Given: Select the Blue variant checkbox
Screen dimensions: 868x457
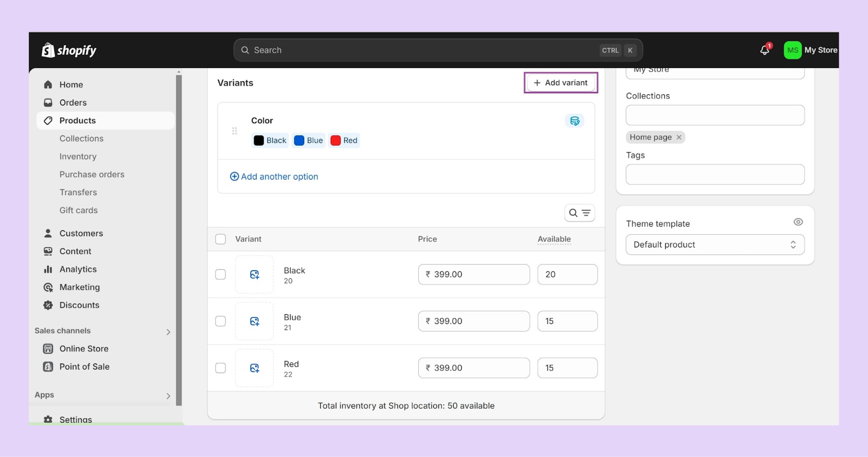Looking at the screenshot, I should pyautogui.click(x=220, y=321).
